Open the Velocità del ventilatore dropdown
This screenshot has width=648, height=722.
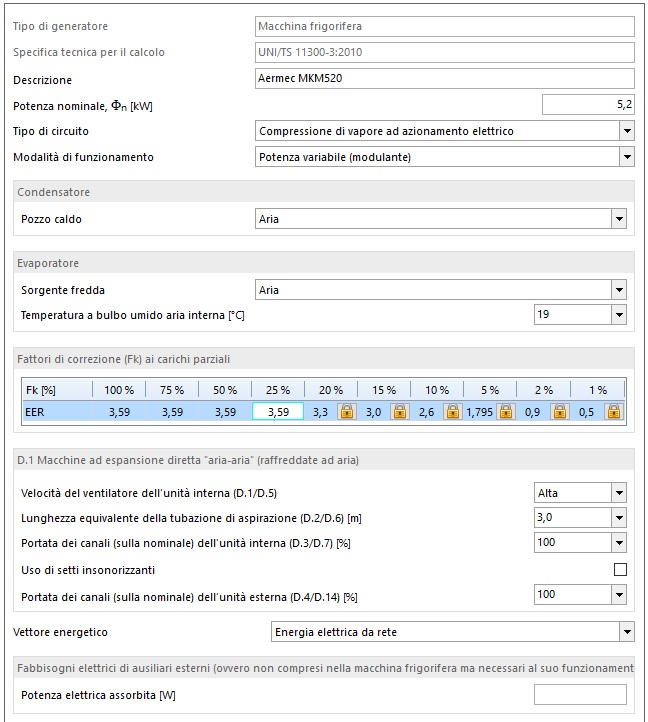618,493
